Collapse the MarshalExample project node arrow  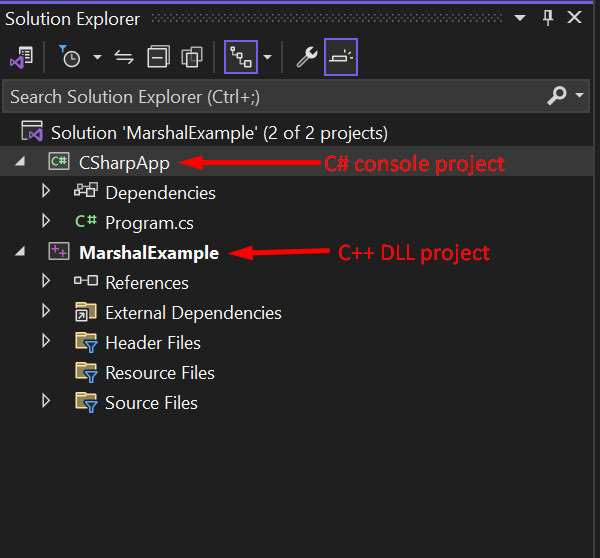pyautogui.click(x=20, y=252)
